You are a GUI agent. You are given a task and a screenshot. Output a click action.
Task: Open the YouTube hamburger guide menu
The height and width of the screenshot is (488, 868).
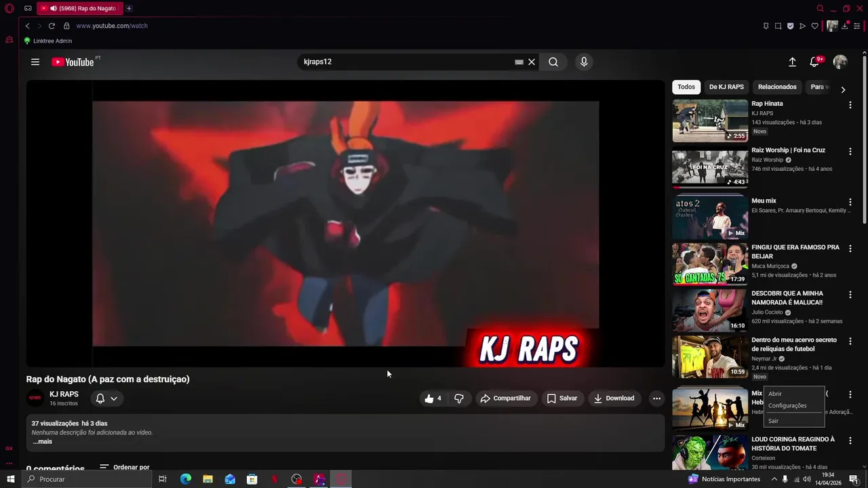click(35, 62)
